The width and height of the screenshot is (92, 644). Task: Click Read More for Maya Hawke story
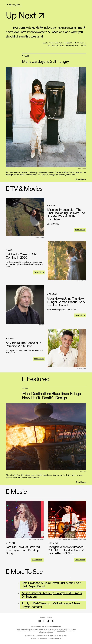(x=80, y=315)
